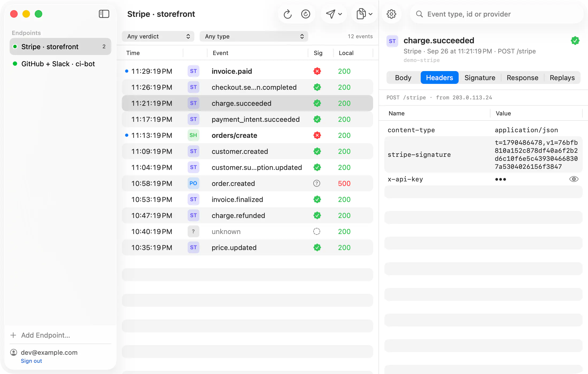The width and height of the screenshot is (588, 374).
Task: Click the x-api-key header name
Action: (x=405, y=179)
